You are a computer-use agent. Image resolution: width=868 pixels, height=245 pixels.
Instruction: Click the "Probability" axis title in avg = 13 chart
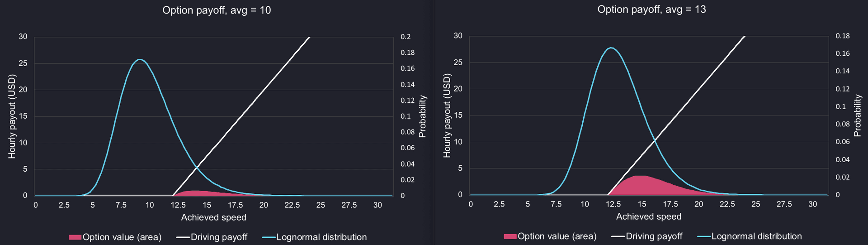[x=857, y=115]
